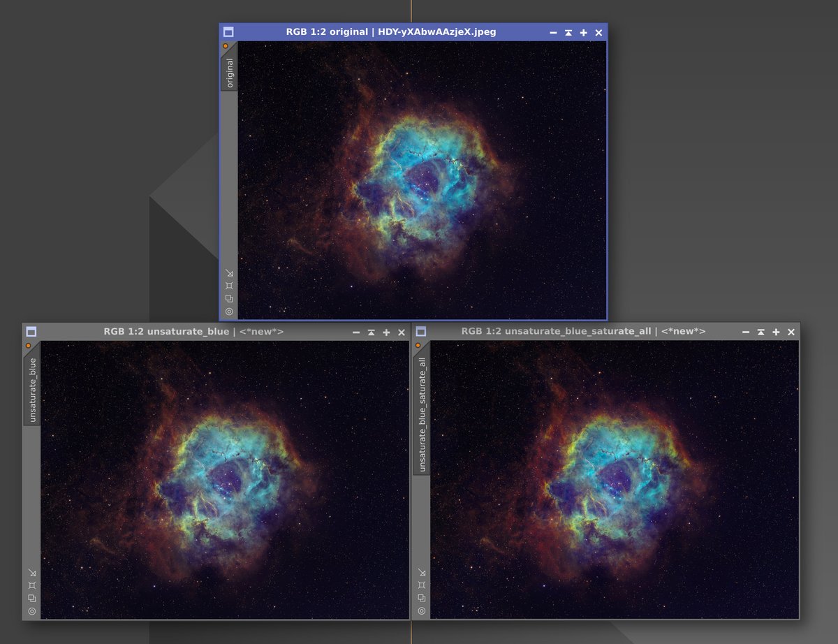
Task: Click the overlapping squares icon in the unsaturate_blue_saturate_all window sidebar
Action: tap(422, 598)
